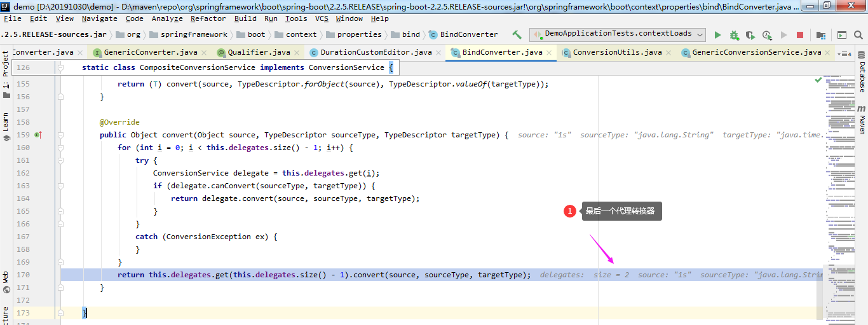Open the Analyze menu
This screenshot has width=868, height=325.
[167, 18]
